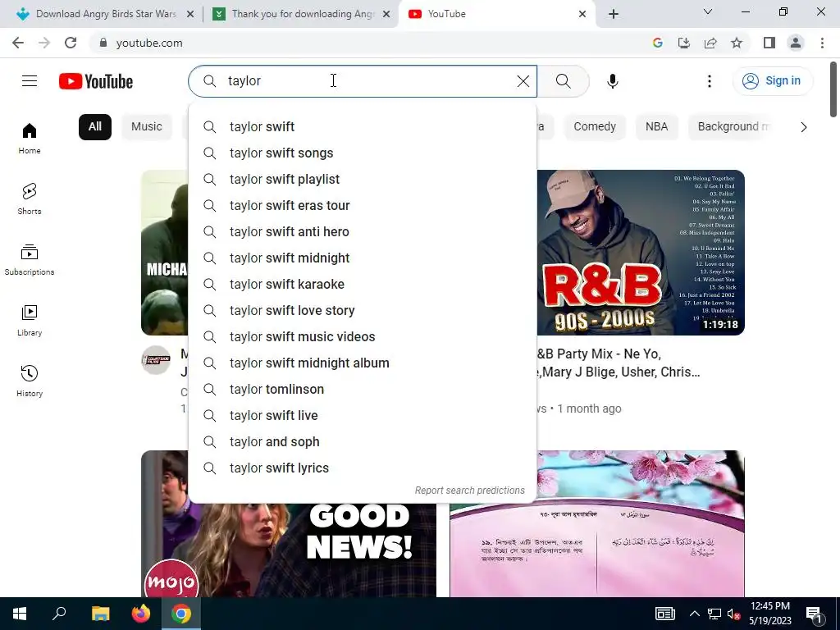Click the Google icon in address bar
840x630 pixels.
pyautogui.click(x=657, y=43)
